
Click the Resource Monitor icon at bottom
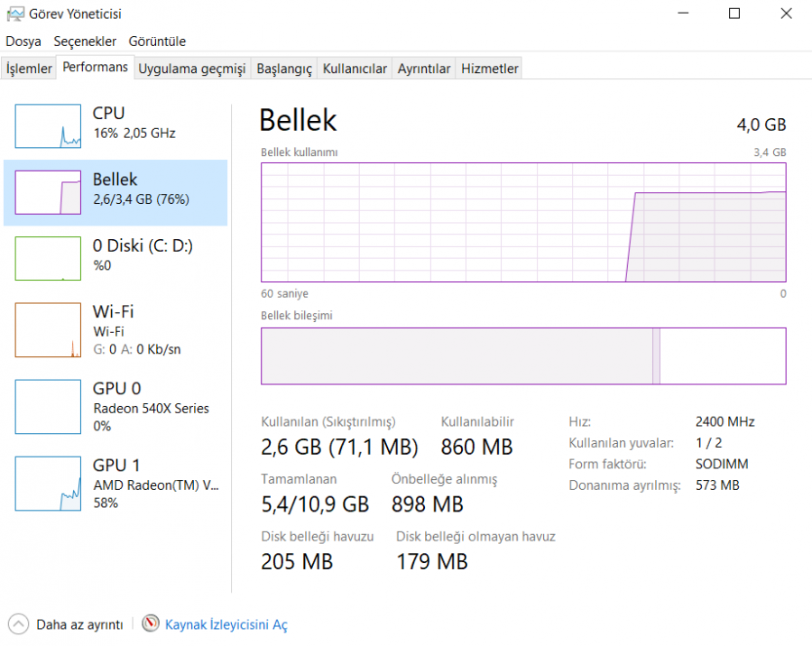(x=151, y=623)
